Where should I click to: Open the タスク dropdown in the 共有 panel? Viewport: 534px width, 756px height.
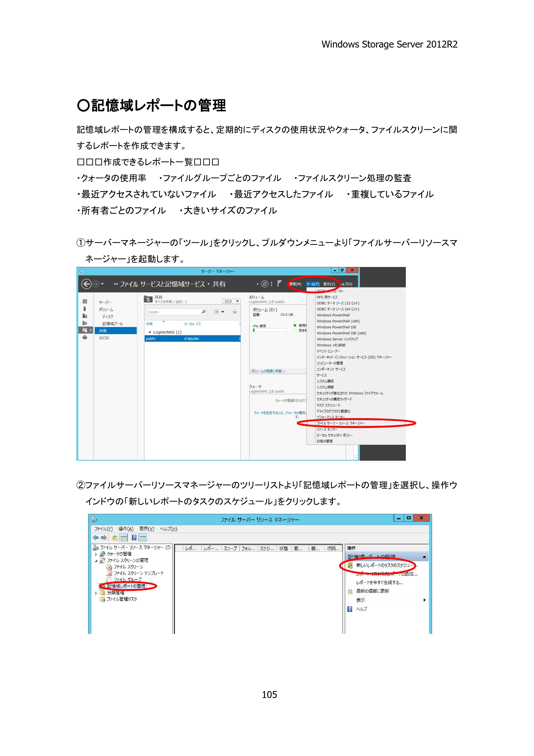click(232, 301)
